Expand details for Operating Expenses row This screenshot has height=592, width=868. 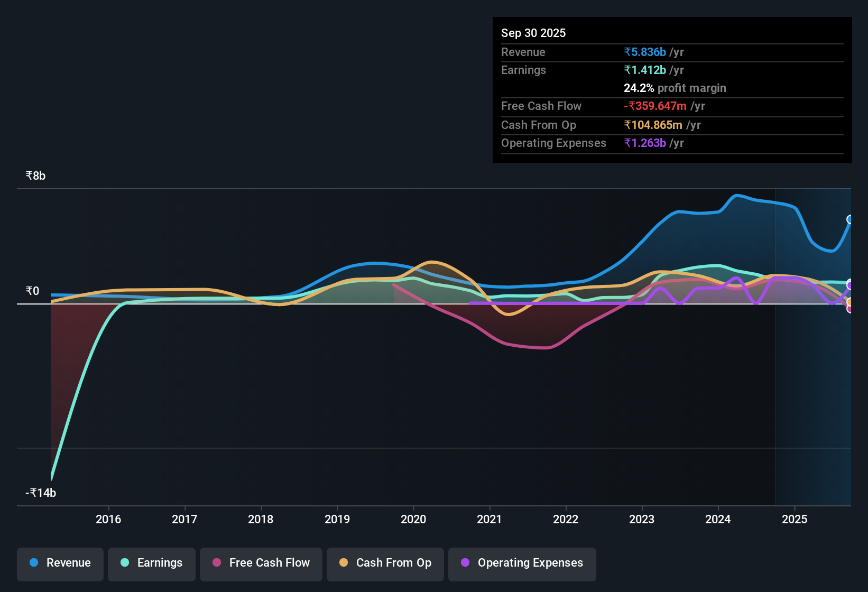(x=554, y=143)
